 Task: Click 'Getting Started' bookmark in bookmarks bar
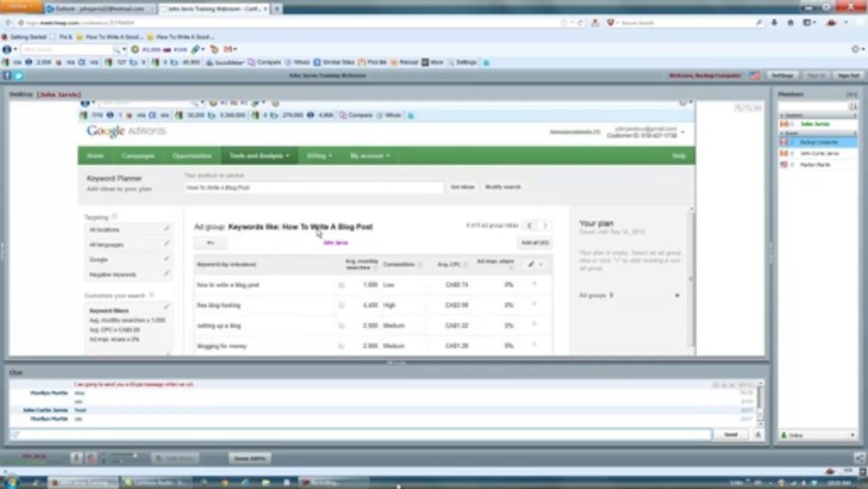point(24,37)
